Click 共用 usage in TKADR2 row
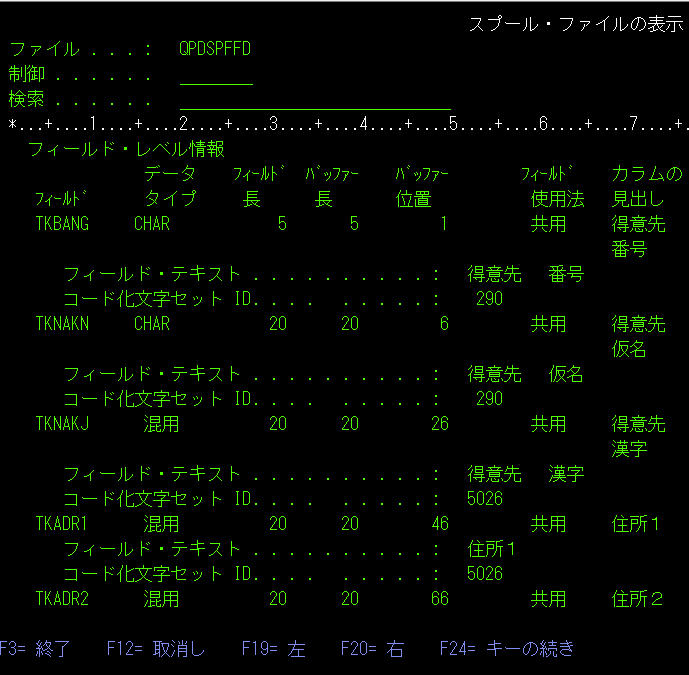 pyautogui.click(x=548, y=599)
